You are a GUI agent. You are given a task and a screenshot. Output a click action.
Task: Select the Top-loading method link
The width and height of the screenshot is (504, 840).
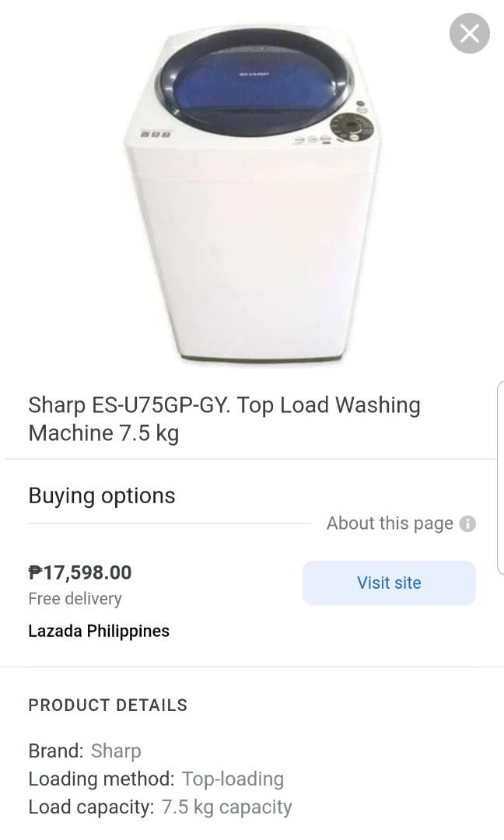232,779
